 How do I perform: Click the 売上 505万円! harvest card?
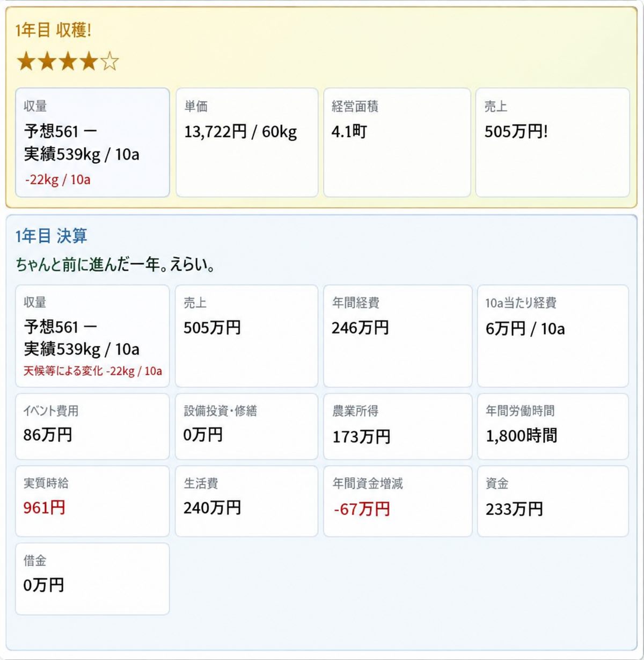553,142
